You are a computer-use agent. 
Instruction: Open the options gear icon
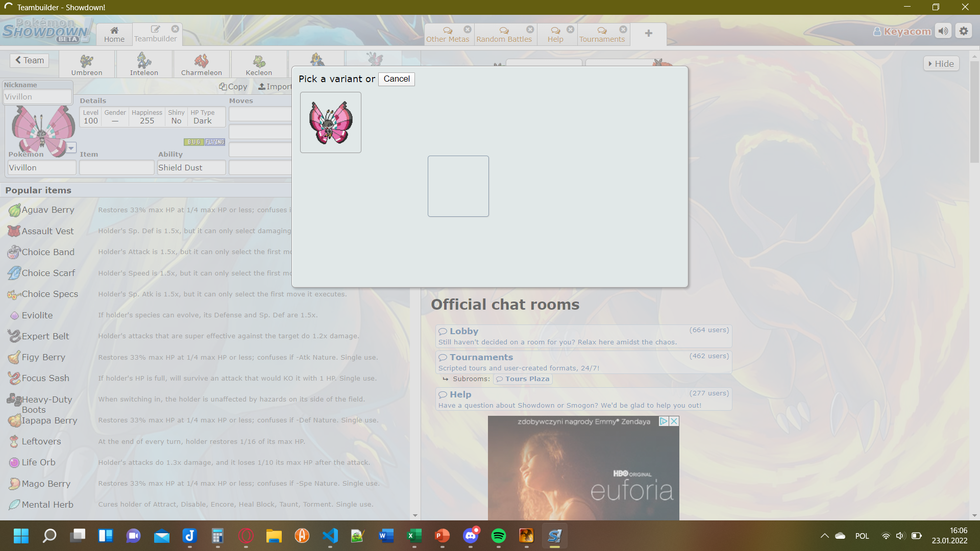(964, 31)
